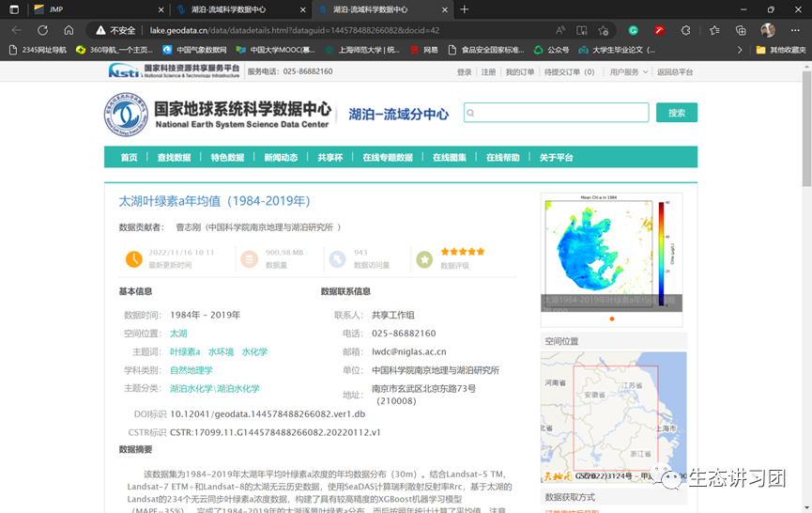812x513 pixels.
Task: Open the 中国气象数据网 bookmark
Action: 194,50
